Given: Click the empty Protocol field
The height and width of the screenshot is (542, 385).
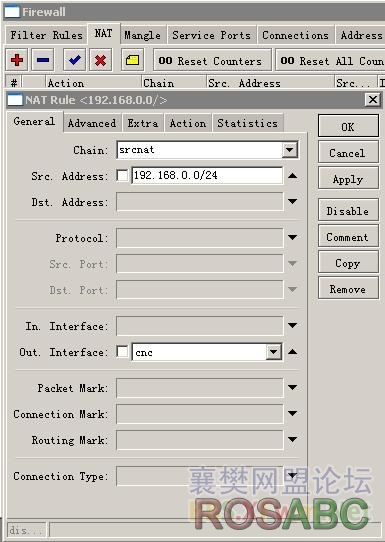Looking at the screenshot, I should (x=200, y=237).
